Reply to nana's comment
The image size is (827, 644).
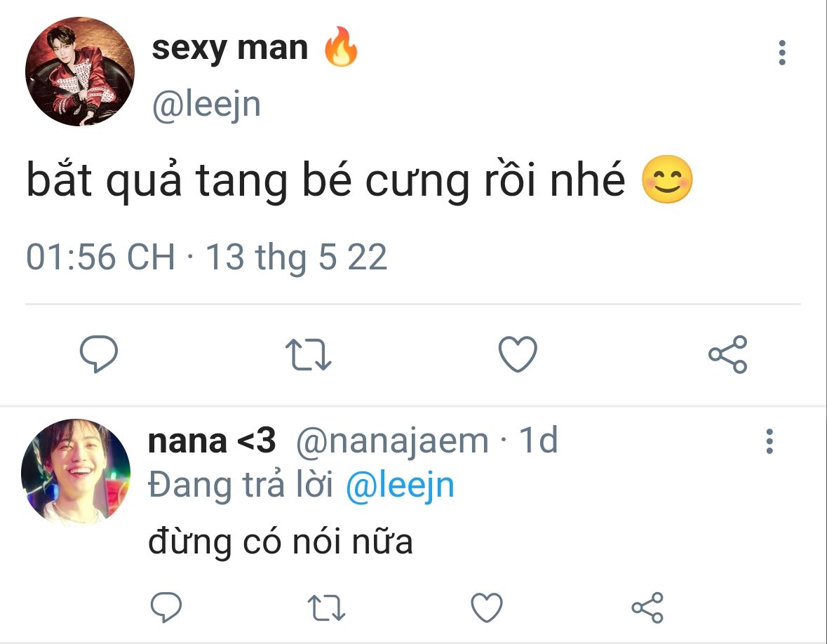coord(166,607)
